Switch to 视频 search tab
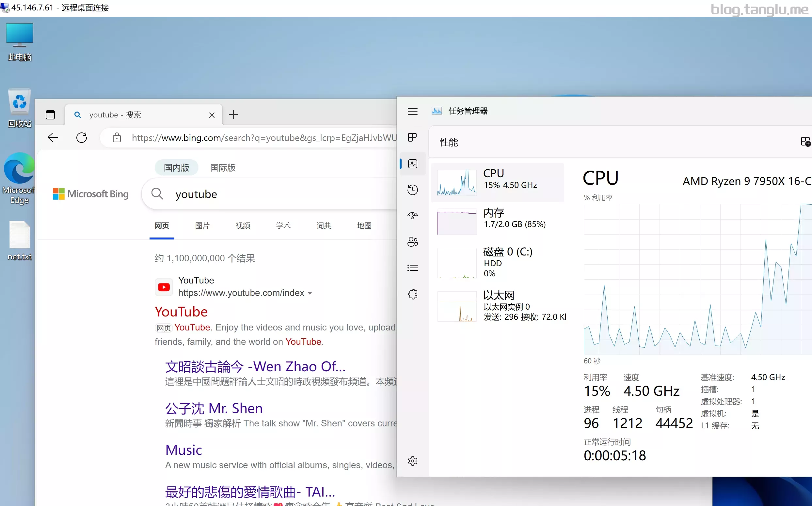 [x=242, y=226]
